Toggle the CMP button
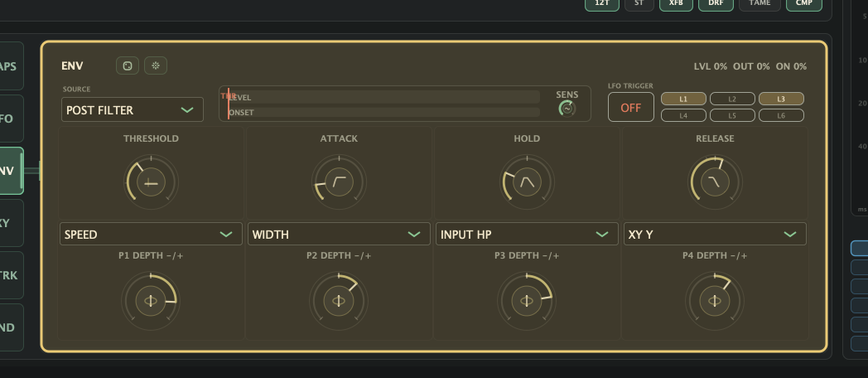Viewport: 868px width, 378px height. (x=803, y=3)
